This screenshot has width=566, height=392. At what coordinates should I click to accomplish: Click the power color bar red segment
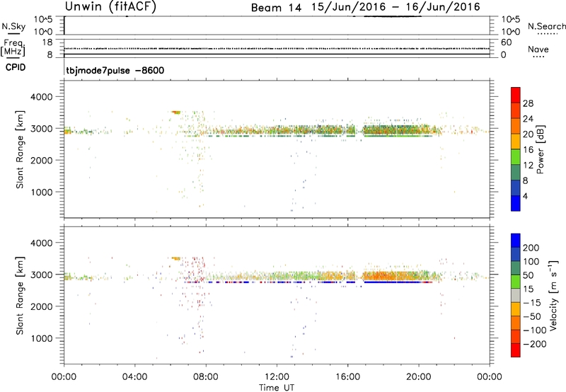pyautogui.click(x=516, y=96)
